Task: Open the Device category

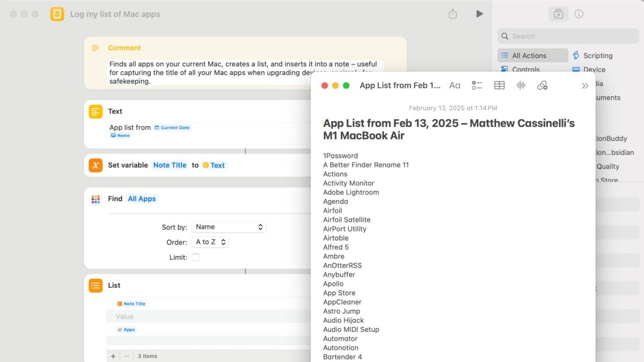Action: click(x=589, y=69)
